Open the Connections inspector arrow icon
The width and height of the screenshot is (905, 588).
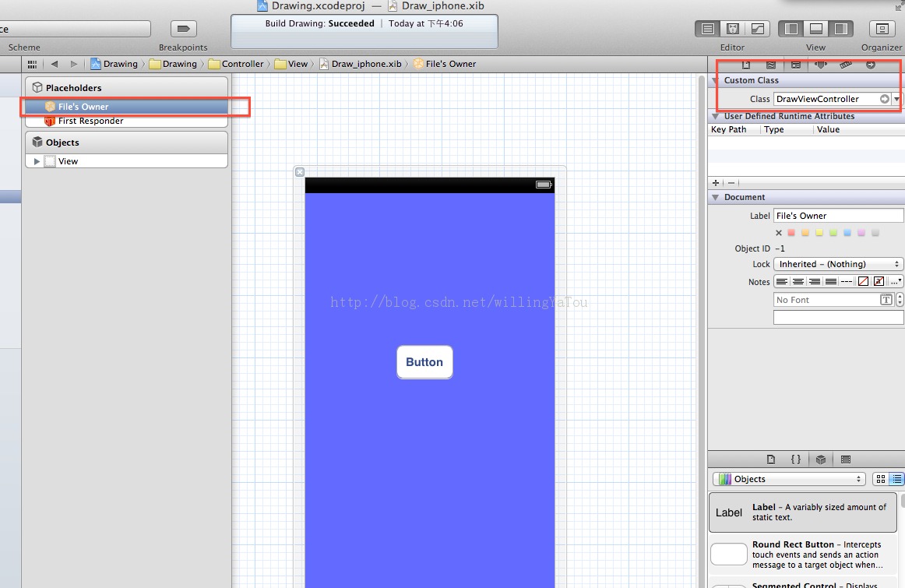(871, 65)
